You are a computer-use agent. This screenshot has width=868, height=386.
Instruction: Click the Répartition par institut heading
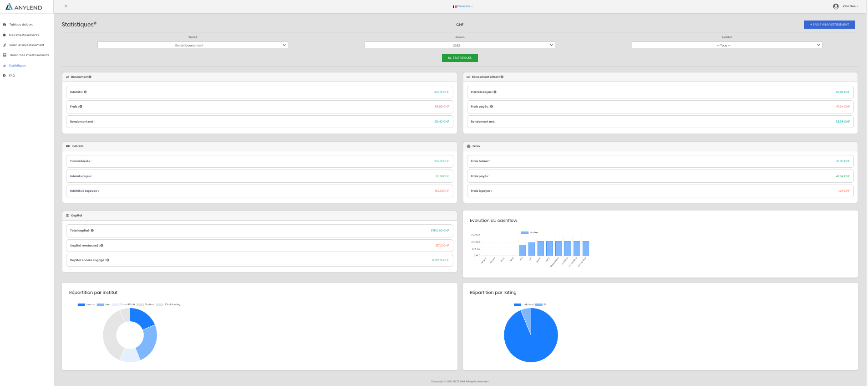coord(93,293)
